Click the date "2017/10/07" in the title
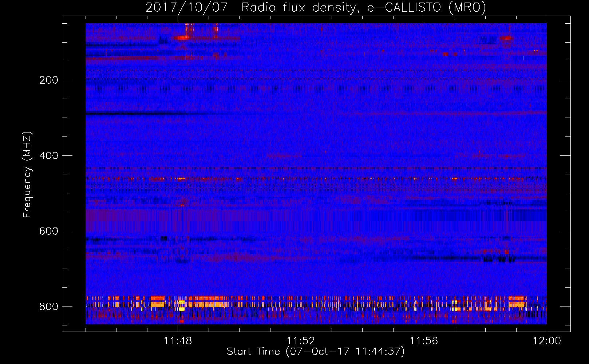 click(x=186, y=8)
